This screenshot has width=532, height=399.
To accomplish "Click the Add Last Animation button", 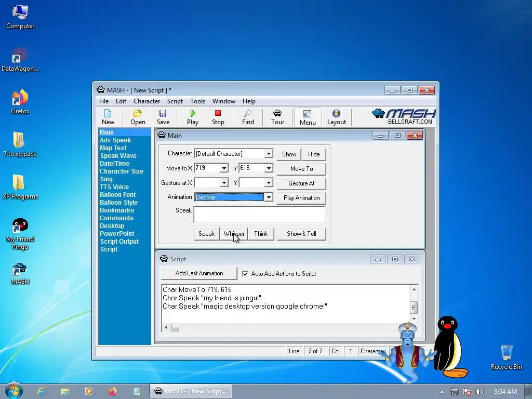I will (x=199, y=273).
